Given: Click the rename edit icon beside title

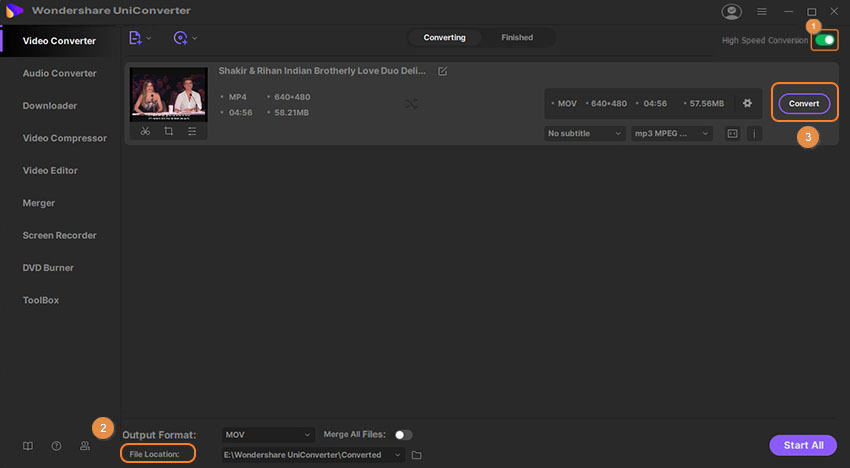Looking at the screenshot, I should tap(443, 72).
